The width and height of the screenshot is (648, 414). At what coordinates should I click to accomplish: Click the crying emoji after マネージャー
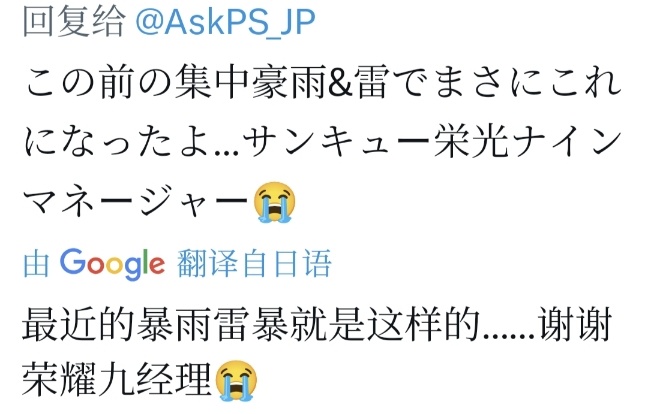[x=275, y=202]
